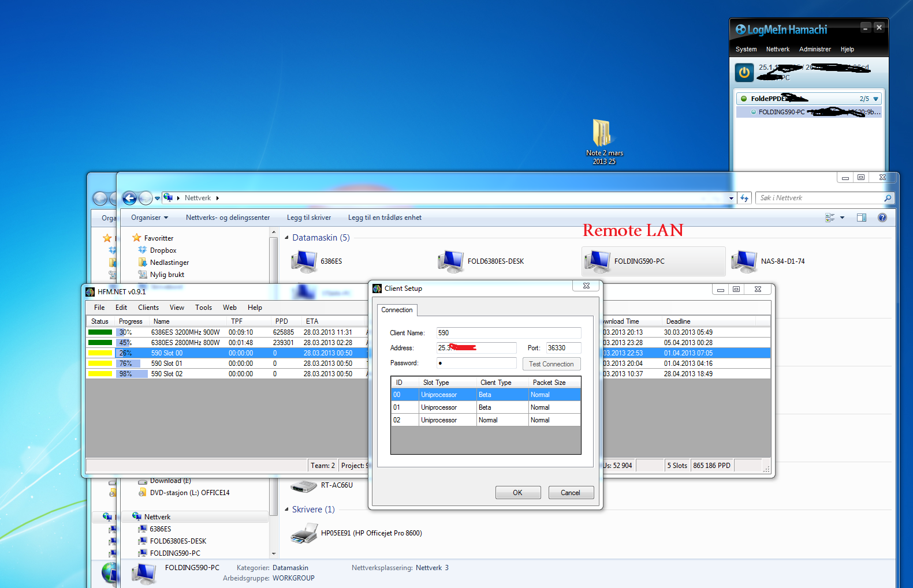Select DVD-stasjon (L:) OFFICE14 in tree
Viewport: 913px width, 588px height.
click(184, 493)
